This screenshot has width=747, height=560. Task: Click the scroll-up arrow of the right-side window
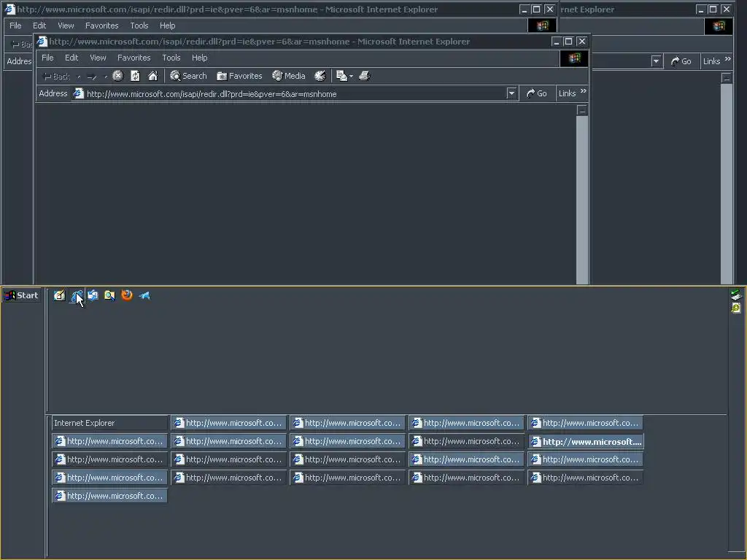click(x=726, y=77)
